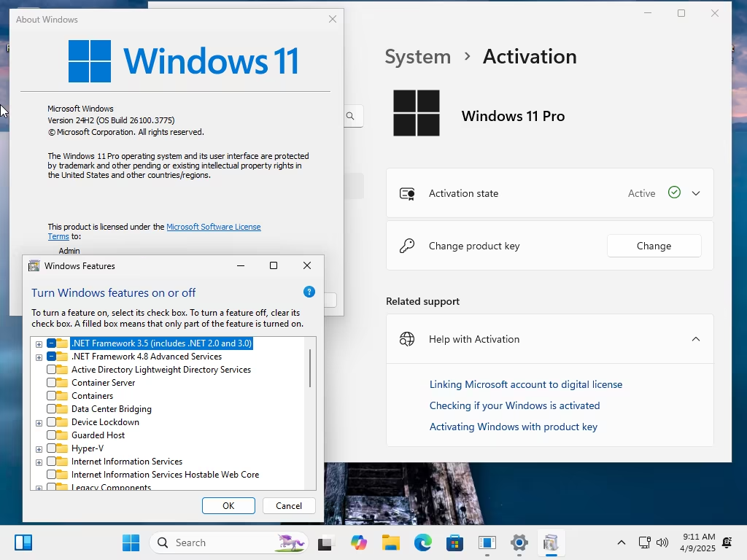Expand the .NET Framework 3.5 tree node
Image resolution: width=747 pixels, height=560 pixels.
tap(39, 344)
